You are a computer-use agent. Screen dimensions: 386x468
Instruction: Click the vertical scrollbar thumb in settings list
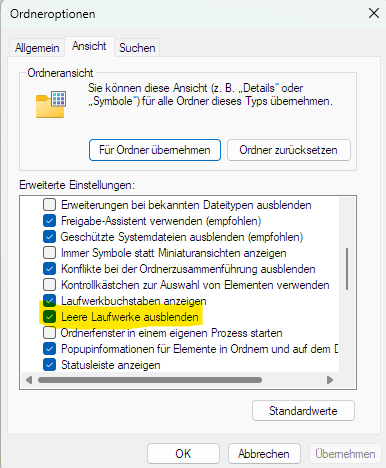[347, 269]
